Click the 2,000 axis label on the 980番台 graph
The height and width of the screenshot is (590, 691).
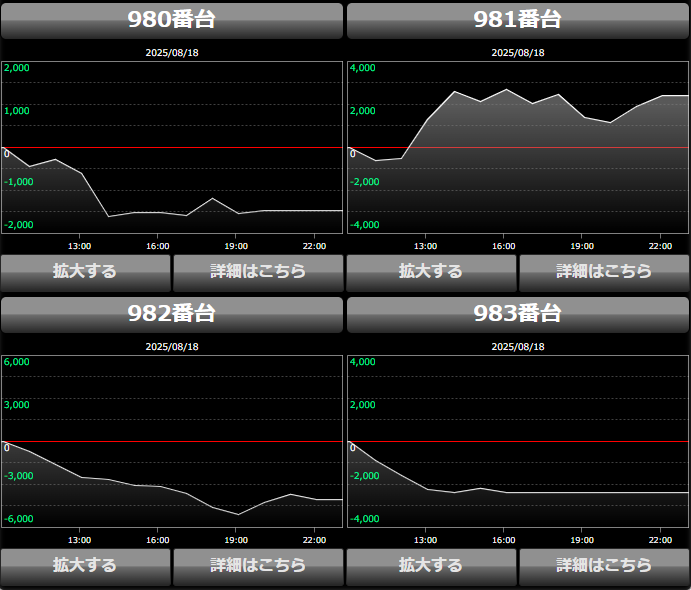click(17, 68)
